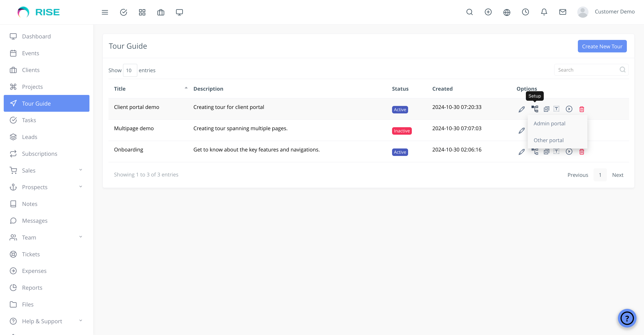Select Admin portal from the popup menu
The image size is (644, 335).
(x=549, y=123)
